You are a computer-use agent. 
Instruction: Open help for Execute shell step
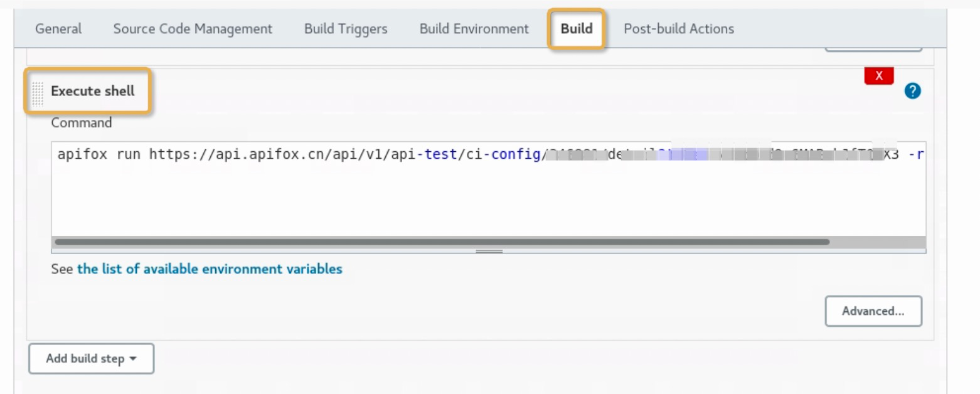point(912,92)
